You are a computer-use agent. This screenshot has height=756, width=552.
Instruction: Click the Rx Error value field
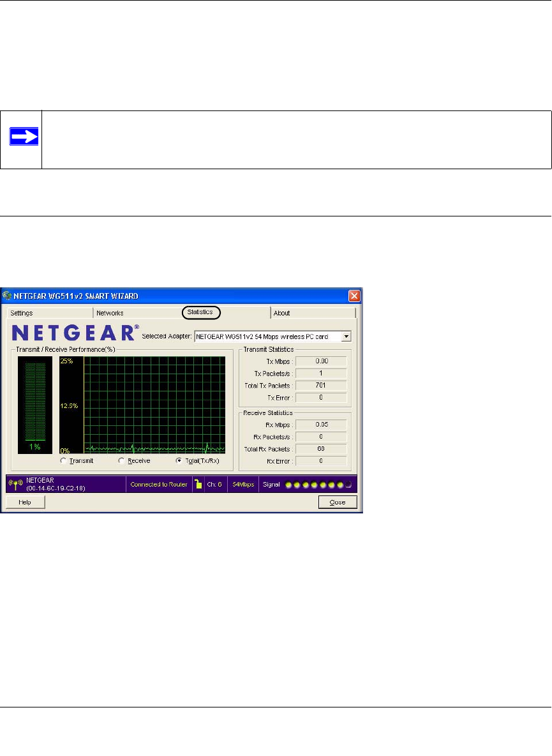pyautogui.click(x=321, y=461)
